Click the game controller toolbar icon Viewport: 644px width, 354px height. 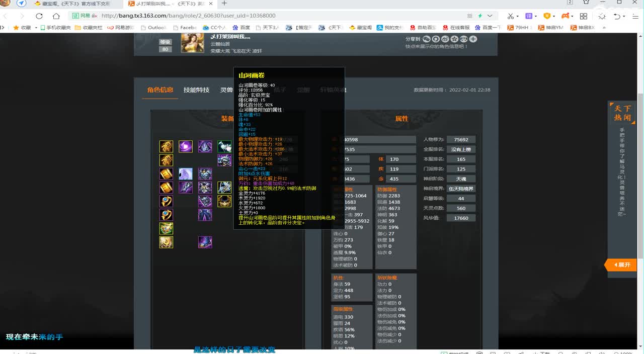pos(565,16)
